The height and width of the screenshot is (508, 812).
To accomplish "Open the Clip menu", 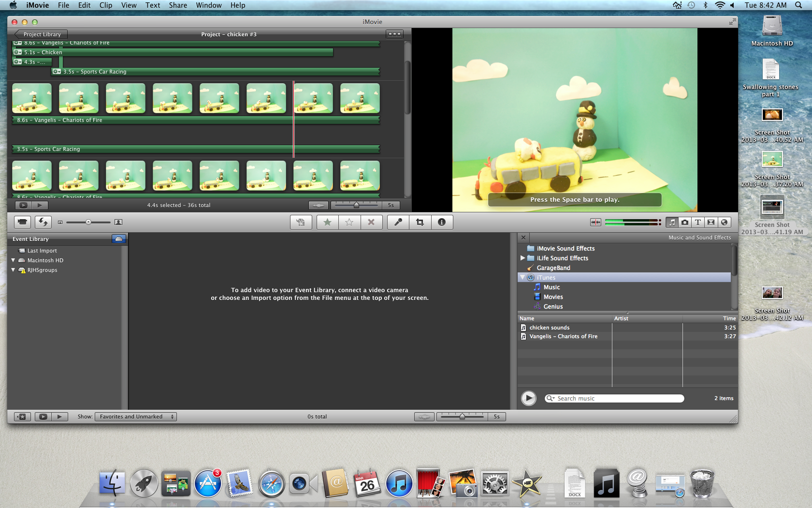I will point(106,5).
